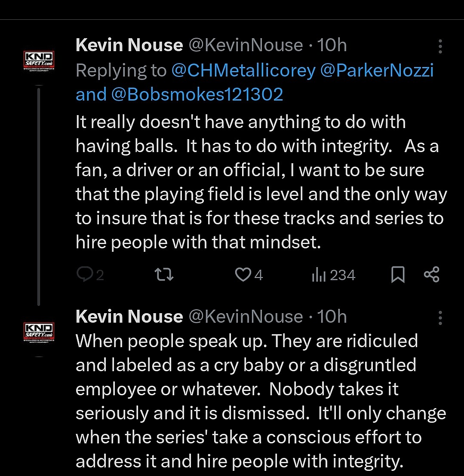Repost the first Kevin Nouse tweet

click(164, 275)
